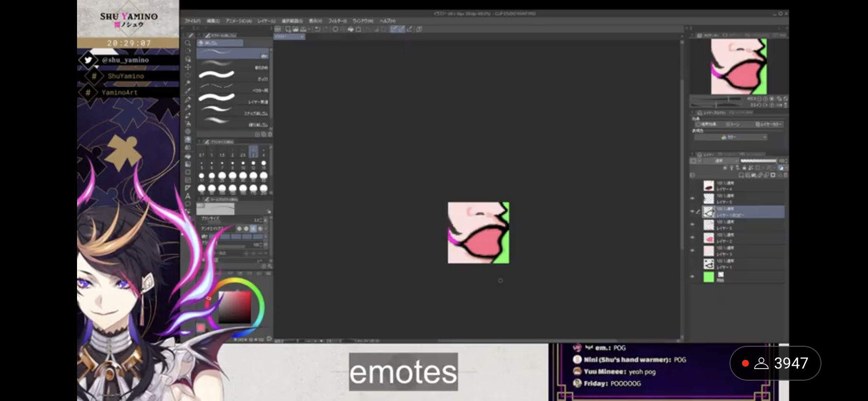Click the Navigator preview thumbnail
The height and width of the screenshot is (401, 868).
[x=739, y=67]
